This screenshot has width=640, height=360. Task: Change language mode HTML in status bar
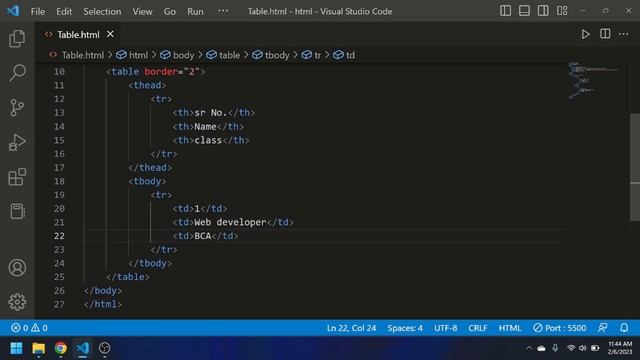pyautogui.click(x=510, y=328)
